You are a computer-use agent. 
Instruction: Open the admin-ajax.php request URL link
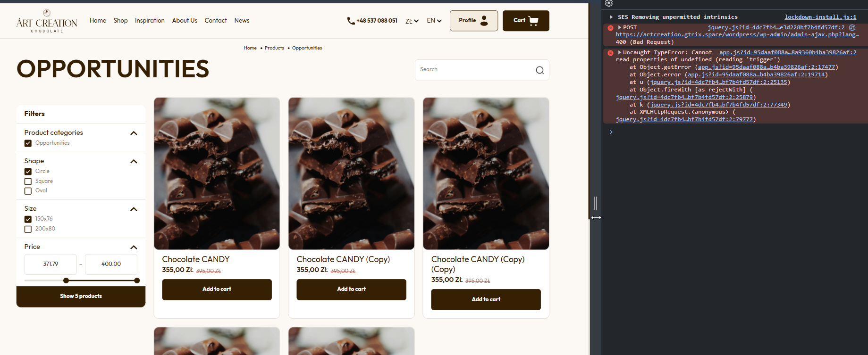tap(737, 35)
